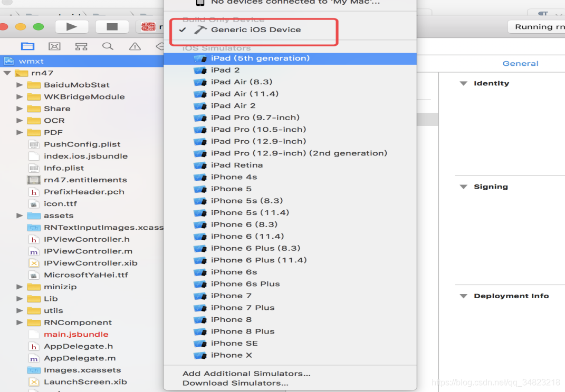Viewport: 565px width, 392px height.
Task: Choose iPhone SE simulator
Action: (290, 344)
